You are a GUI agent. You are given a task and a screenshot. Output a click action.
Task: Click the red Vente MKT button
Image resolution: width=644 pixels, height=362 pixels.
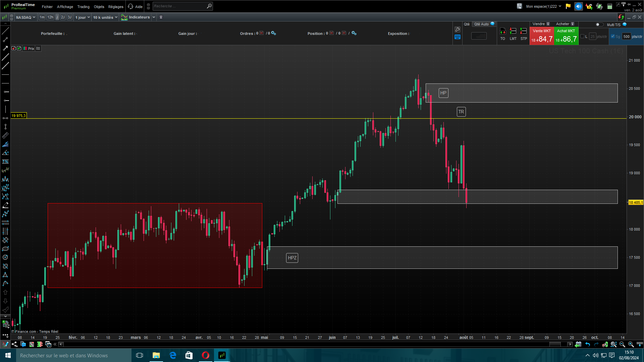point(542,36)
